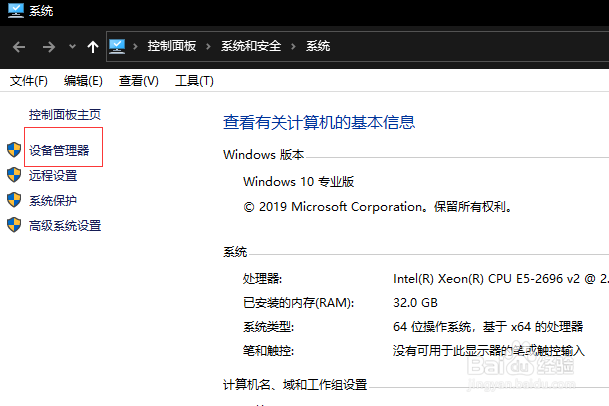Click 没有可用于此显示器的笔或触控输入 value
The width and height of the screenshot is (609, 406).
[489, 351]
